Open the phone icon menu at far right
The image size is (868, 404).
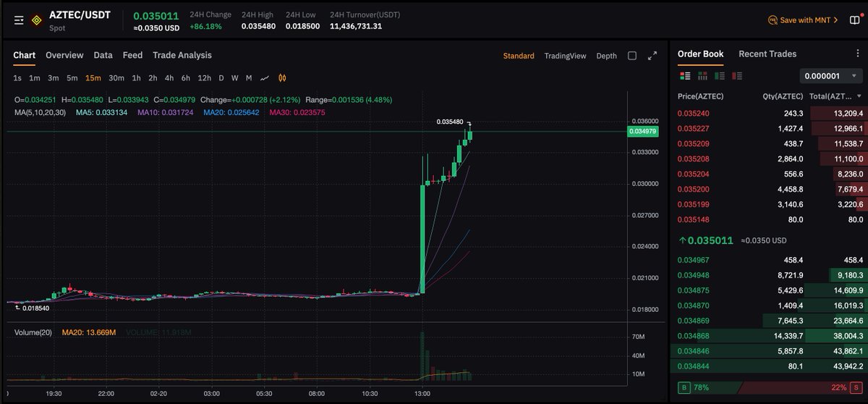point(854,20)
